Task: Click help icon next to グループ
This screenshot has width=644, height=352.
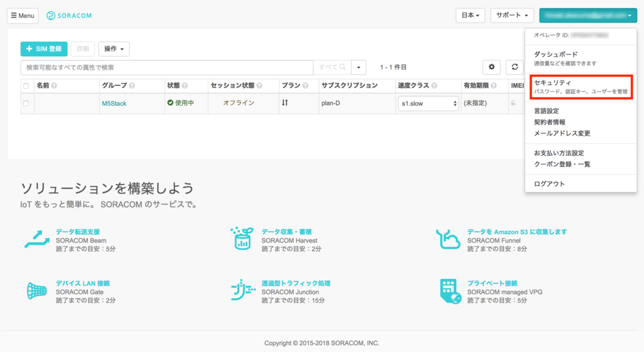Action: click(x=132, y=86)
